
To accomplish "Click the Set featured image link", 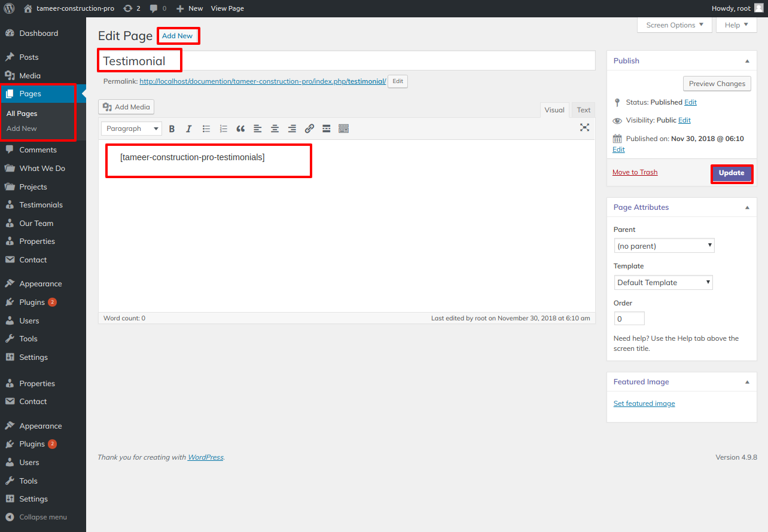I will click(x=644, y=403).
